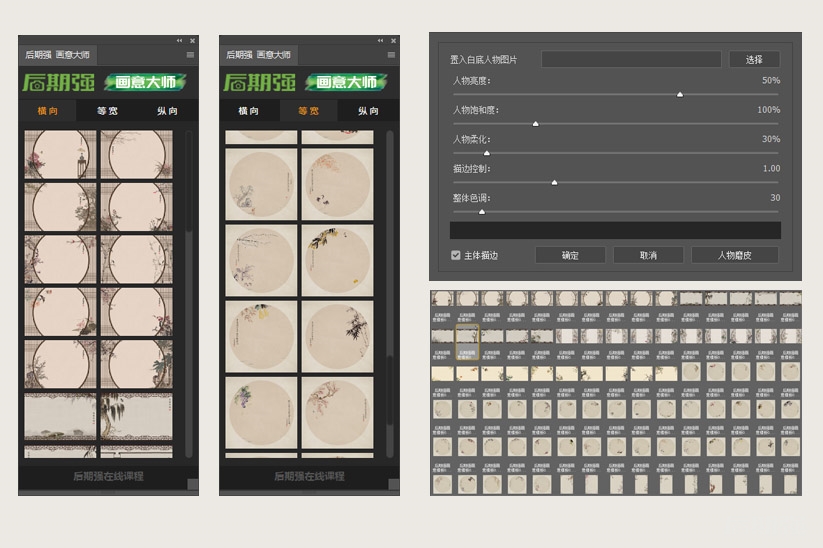Switch to the 横向 tab in the middle panel
This screenshot has height=548, width=823.
coord(249,111)
